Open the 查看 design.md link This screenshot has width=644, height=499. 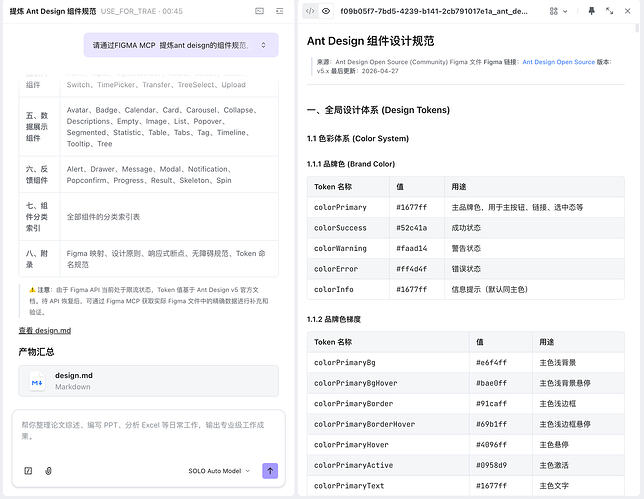pyautogui.click(x=45, y=331)
